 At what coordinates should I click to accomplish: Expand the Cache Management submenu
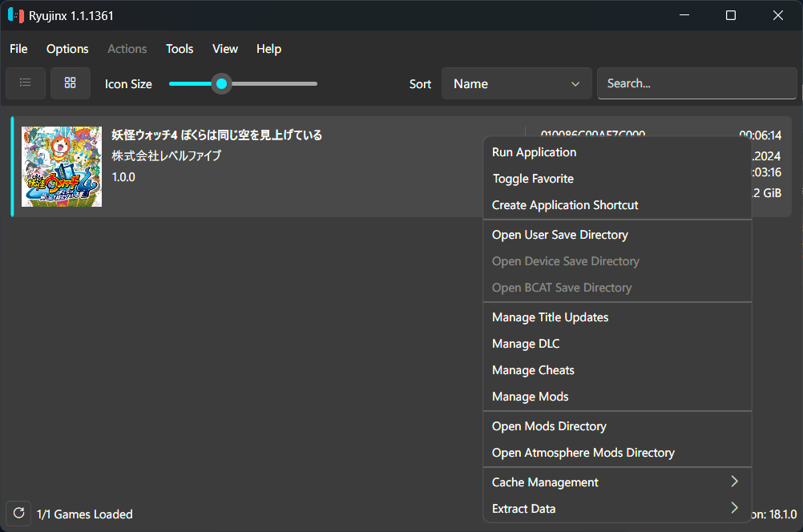[x=617, y=482]
